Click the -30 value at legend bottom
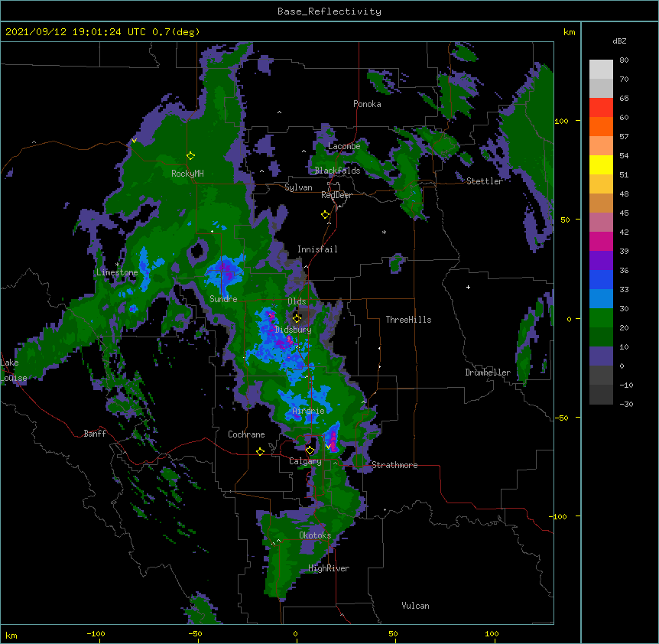The width and height of the screenshot is (659, 644). pos(626,405)
